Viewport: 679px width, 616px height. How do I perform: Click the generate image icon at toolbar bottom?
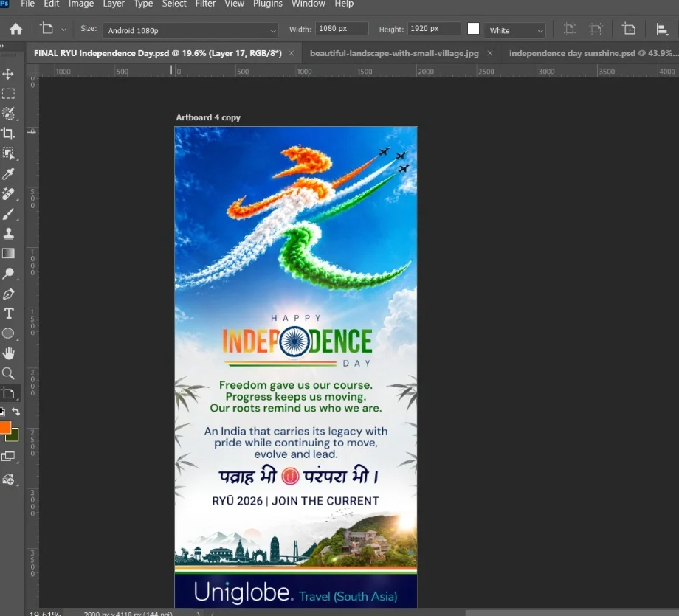pyautogui.click(x=8, y=480)
